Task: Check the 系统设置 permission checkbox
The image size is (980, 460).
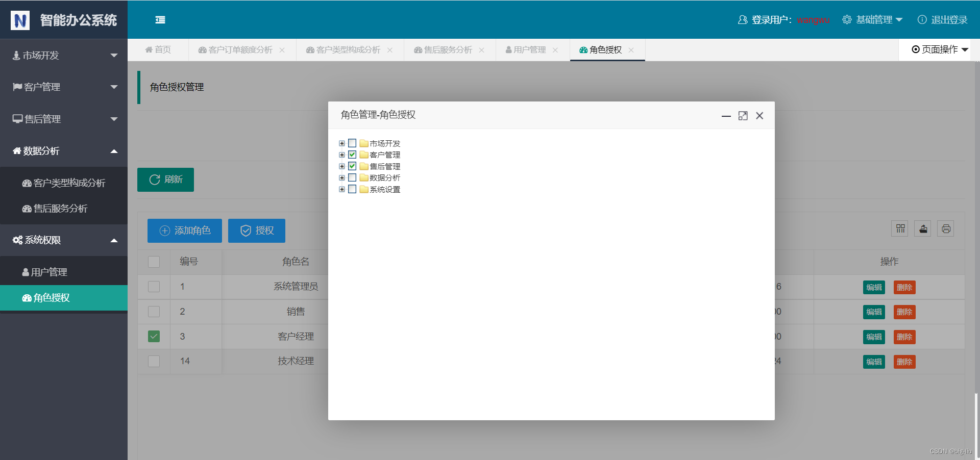Action: click(x=352, y=189)
